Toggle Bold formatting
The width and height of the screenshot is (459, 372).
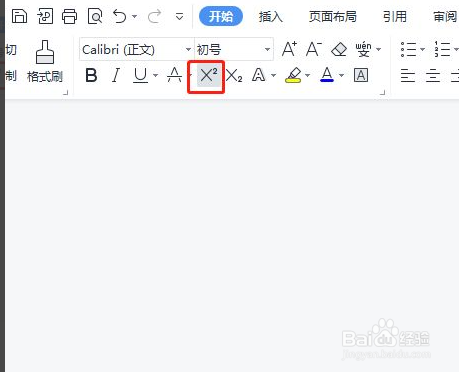click(91, 75)
